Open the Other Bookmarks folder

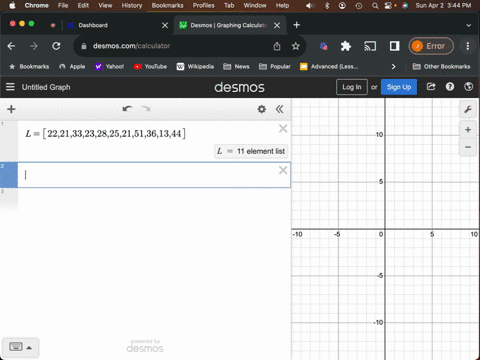[x=442, y=66]
